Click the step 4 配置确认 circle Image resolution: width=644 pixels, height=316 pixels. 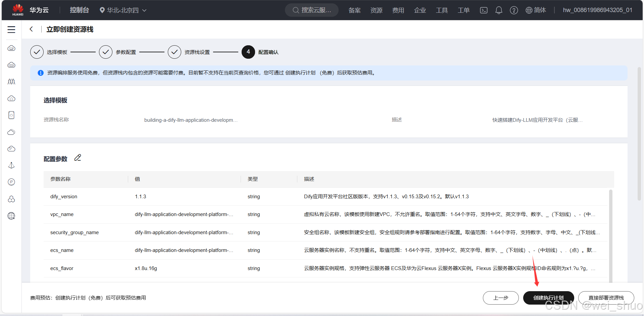[248, 52]
